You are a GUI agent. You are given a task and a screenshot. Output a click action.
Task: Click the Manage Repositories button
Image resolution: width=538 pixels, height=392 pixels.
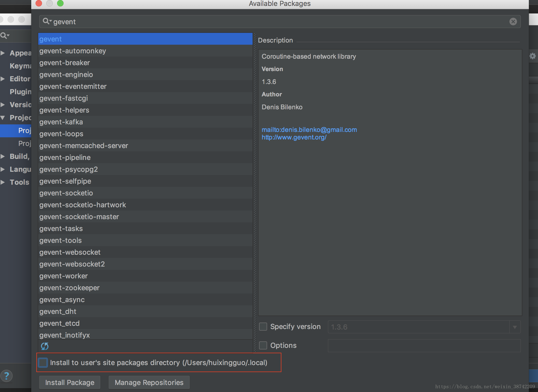click(x=149, y=382)
